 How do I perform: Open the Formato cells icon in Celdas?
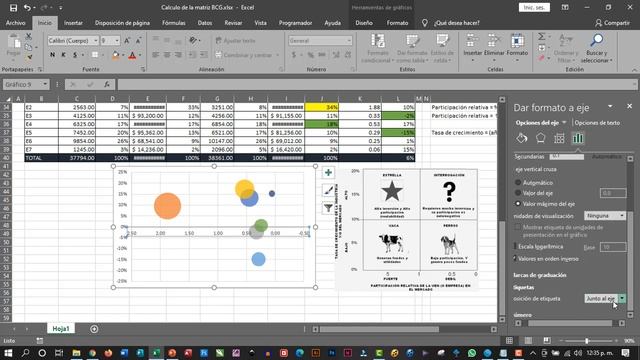point(517,41)
